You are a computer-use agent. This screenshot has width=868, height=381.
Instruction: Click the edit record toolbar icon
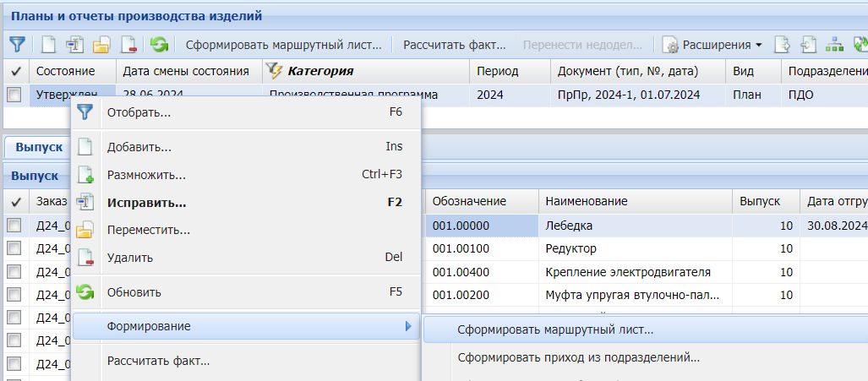[x=74, y=44]
